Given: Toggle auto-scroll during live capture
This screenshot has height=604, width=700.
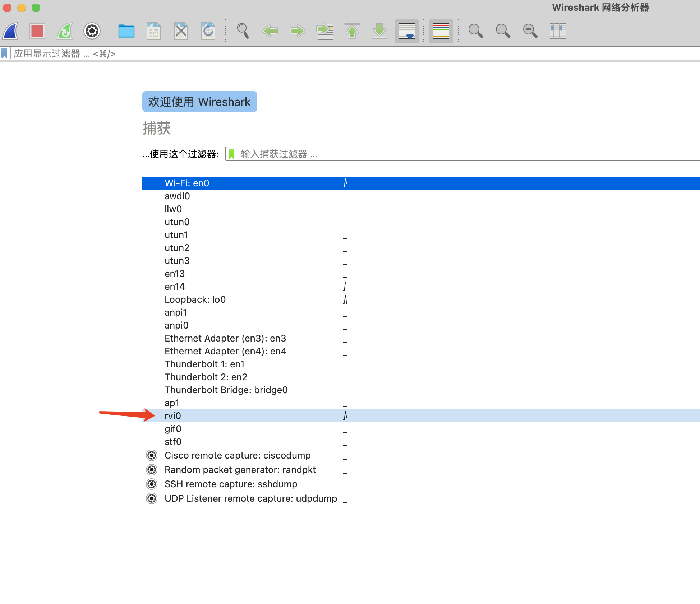Looking at the screenshot, I should pyautogui.click(x=407, y=31).
